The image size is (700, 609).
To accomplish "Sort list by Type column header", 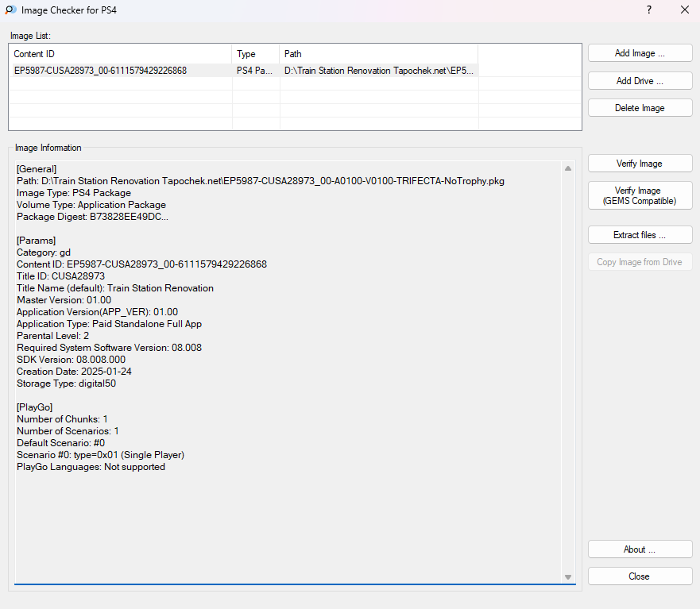I will 256,54.
